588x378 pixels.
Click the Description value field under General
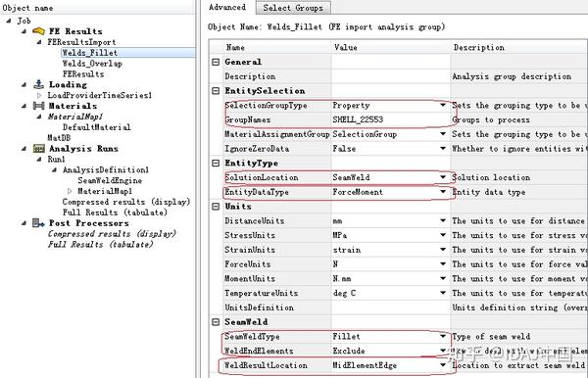[390, 76]
